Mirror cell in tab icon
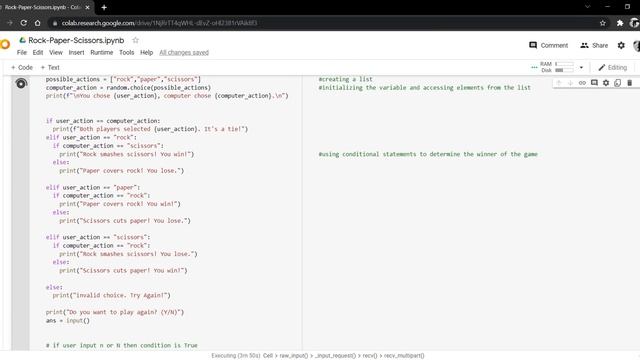Screen dimensions: 640x360 pyautogui.click(x=618, y=83)
